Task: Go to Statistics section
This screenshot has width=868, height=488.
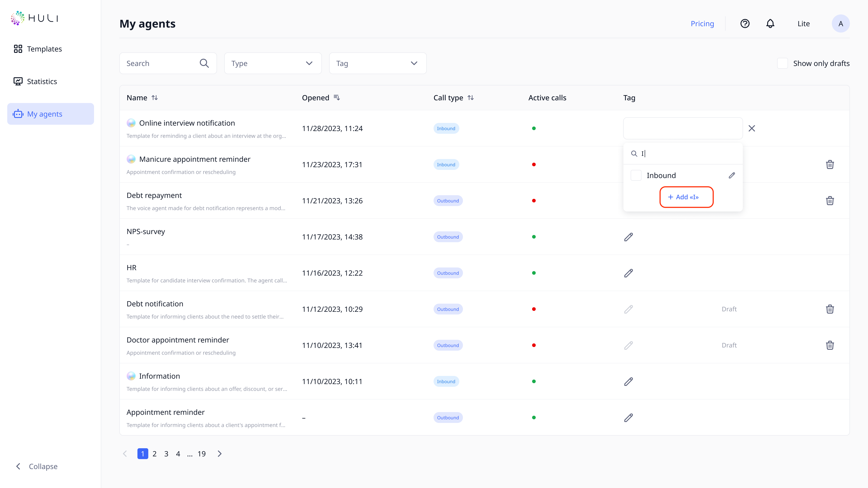Action: coord(42,82)
